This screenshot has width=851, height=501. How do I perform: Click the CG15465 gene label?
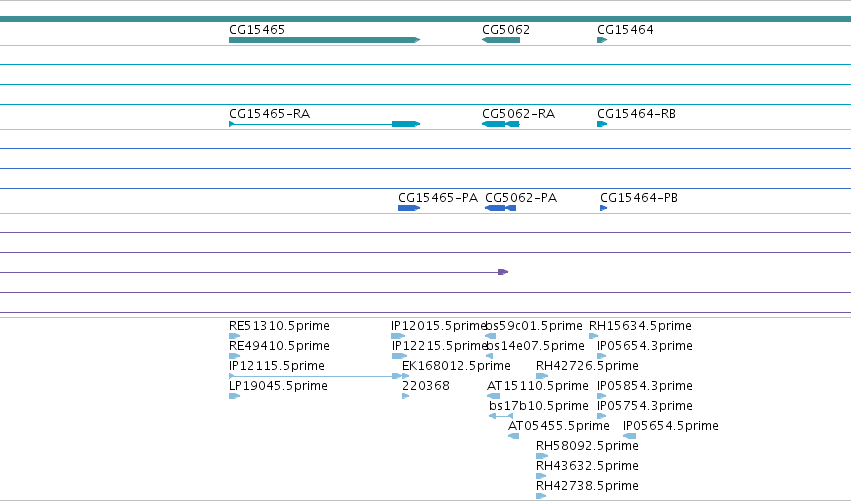click(257, 30)
